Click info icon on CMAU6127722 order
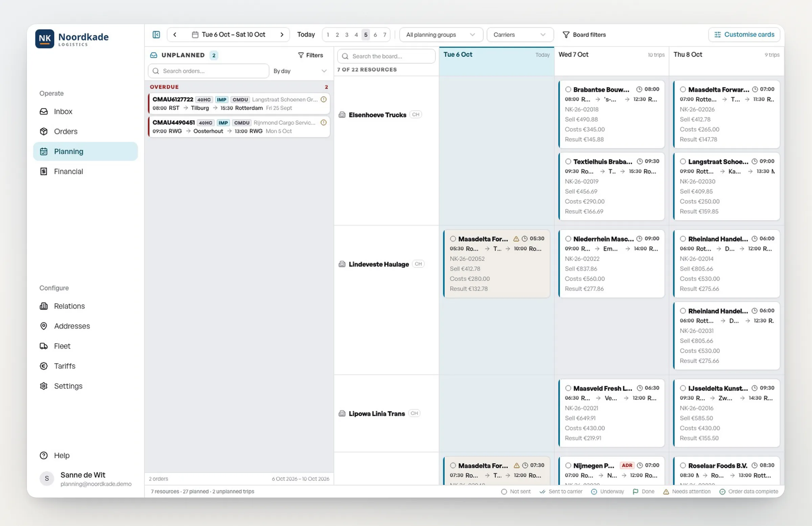 (323, 99)
